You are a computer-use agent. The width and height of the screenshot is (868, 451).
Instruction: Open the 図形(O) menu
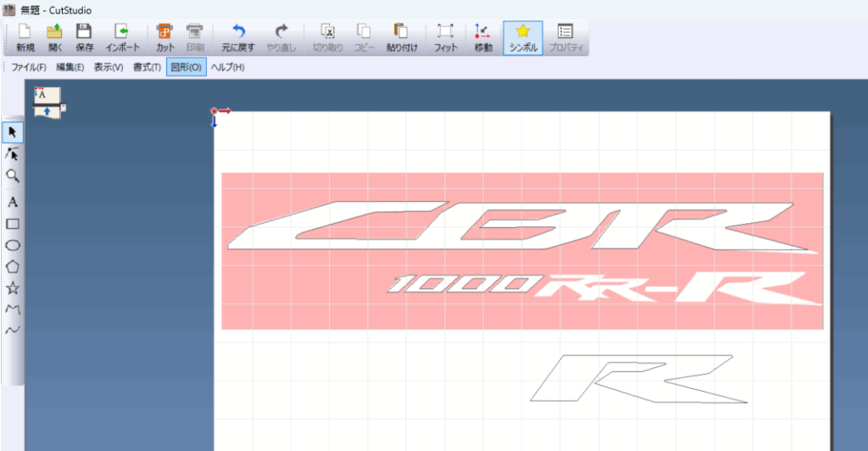pyautogui.click(x=186, y=67)
